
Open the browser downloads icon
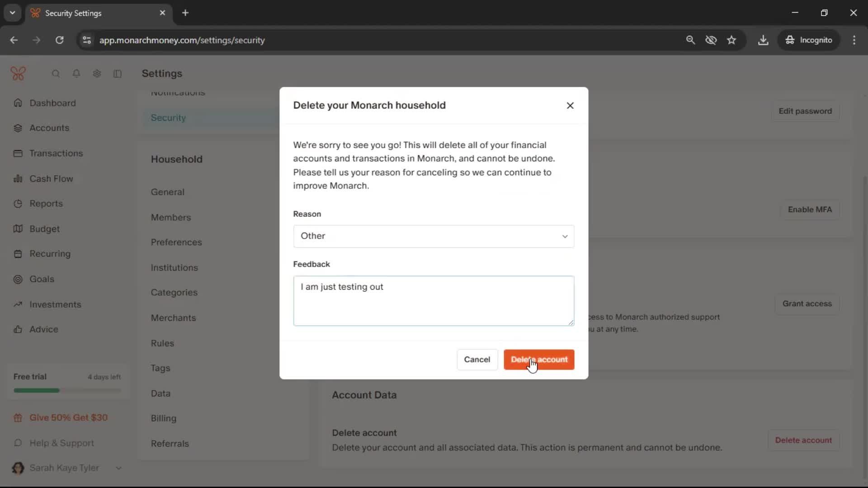pyautogui.click(x=763, y=40)
